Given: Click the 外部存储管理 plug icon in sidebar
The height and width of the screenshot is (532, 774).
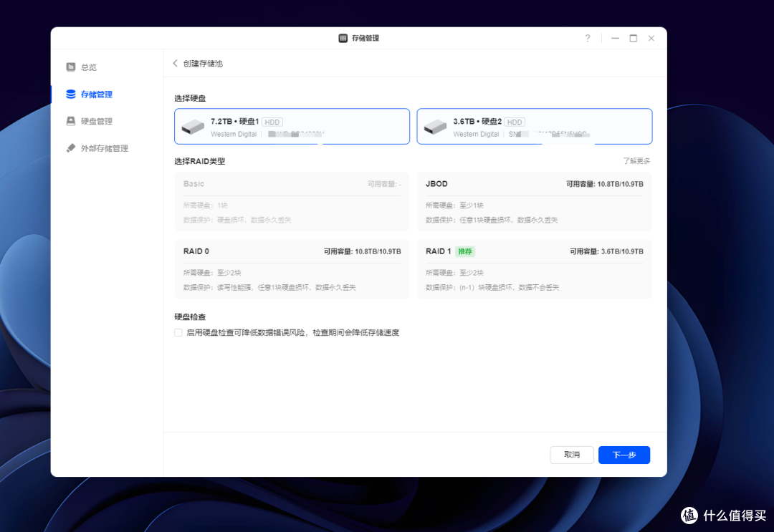Looking at the screenshot, I should [x=70, y=148].
